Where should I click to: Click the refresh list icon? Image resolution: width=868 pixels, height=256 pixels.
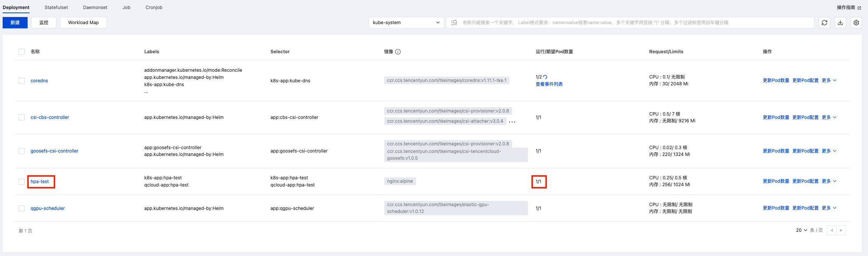[x=825, y=23]
